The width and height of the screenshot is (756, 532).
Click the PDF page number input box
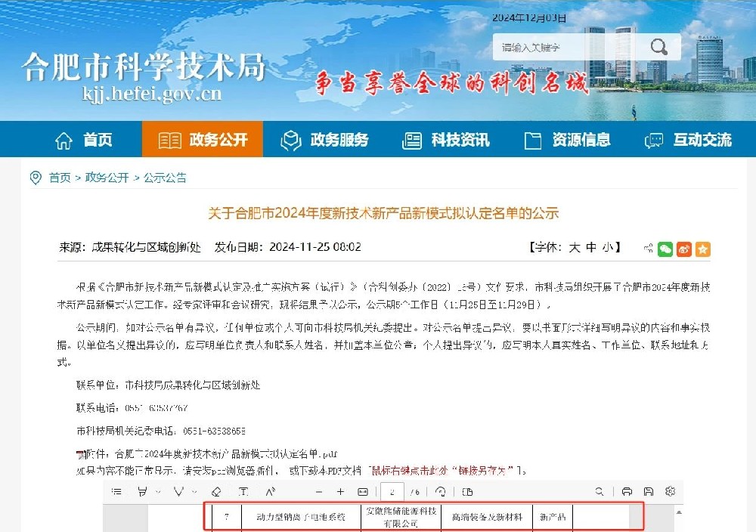pyautogui.click(x=392, y=492)
